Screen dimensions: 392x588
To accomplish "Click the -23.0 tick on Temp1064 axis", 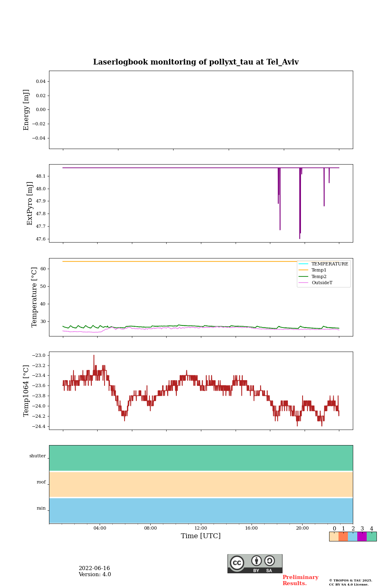I will pos(39,355).
